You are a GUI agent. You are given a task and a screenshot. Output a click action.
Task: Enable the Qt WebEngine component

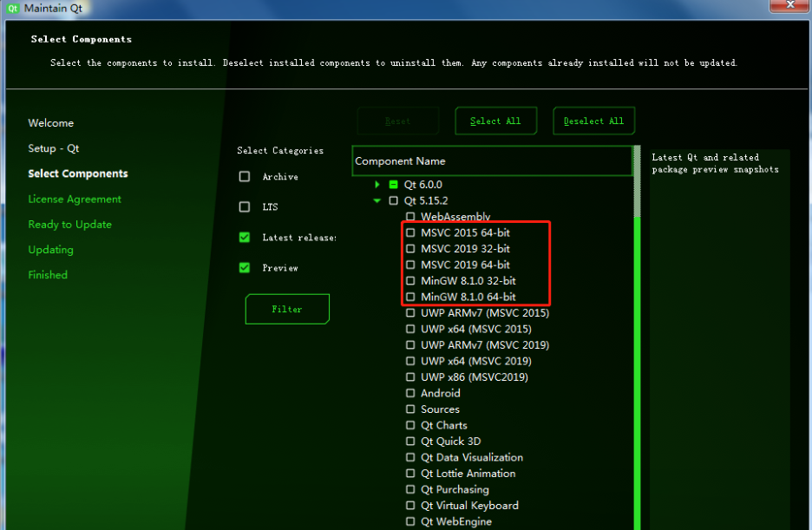(x=409, y=521)
